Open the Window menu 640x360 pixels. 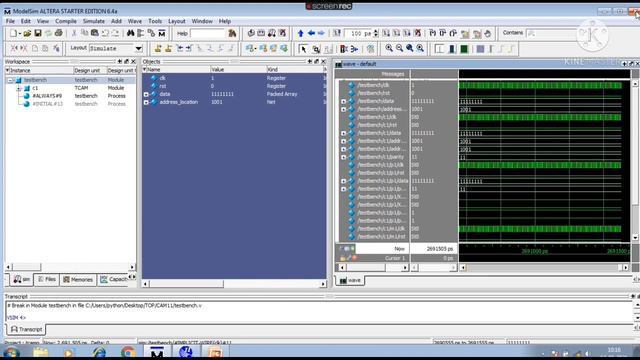pos(202,21)
